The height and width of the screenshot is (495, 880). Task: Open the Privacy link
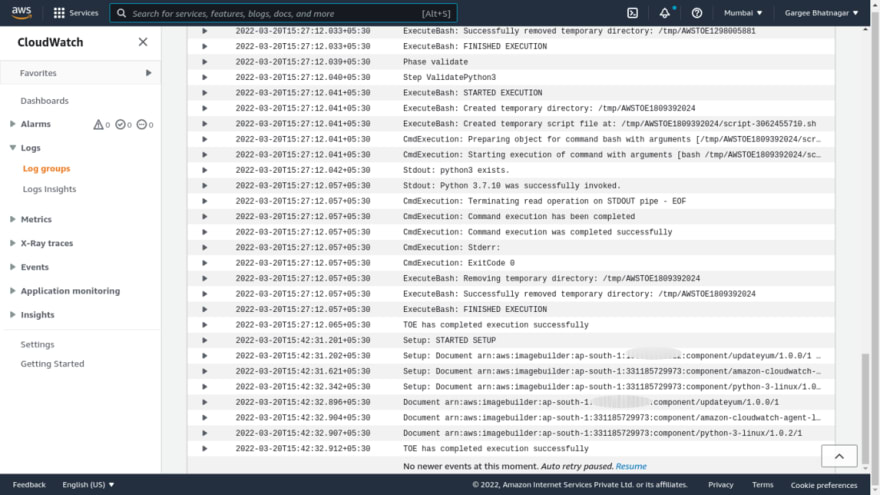click(721, 484)
